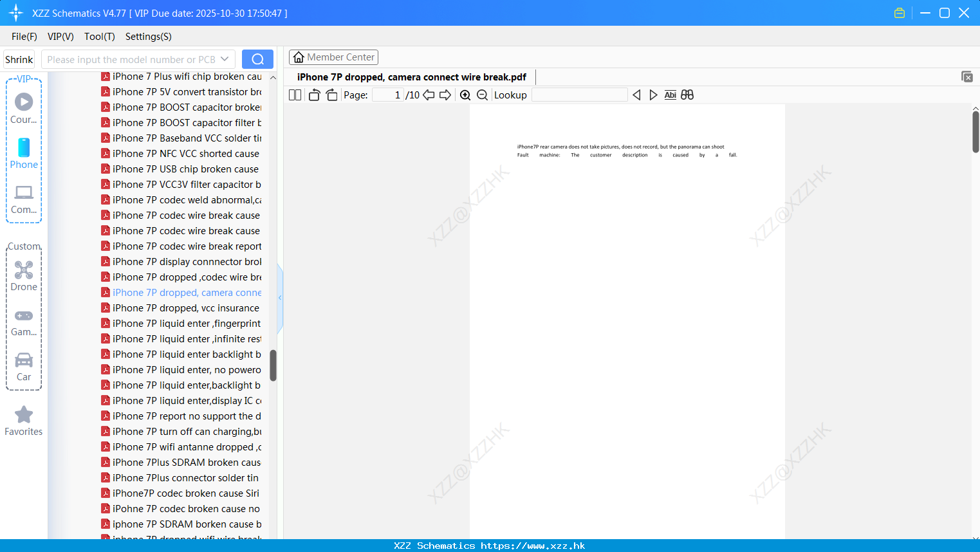Screen dimensions: 980x552
Task: Open the Game console category
Action: click(24, 323)
